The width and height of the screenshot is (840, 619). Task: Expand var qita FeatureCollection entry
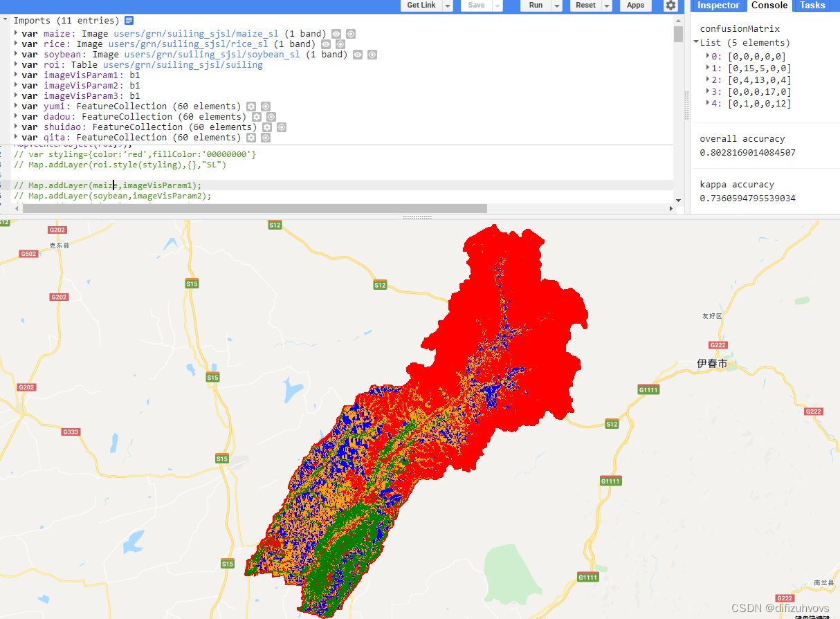16,137
